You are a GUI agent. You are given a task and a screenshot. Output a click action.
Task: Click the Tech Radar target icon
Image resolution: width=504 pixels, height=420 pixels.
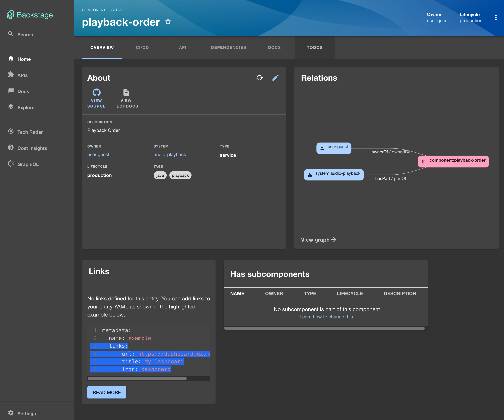(x=11, y=131)
